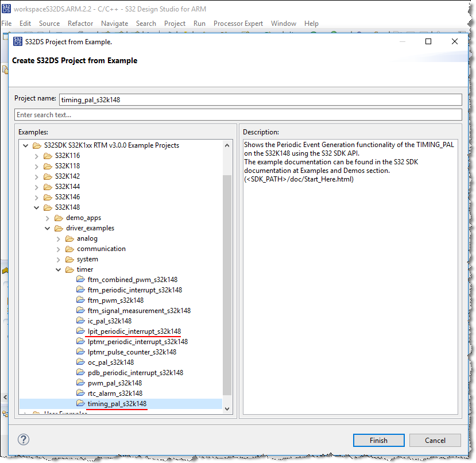
Task: Click the Project name input field
Action: 261,99
